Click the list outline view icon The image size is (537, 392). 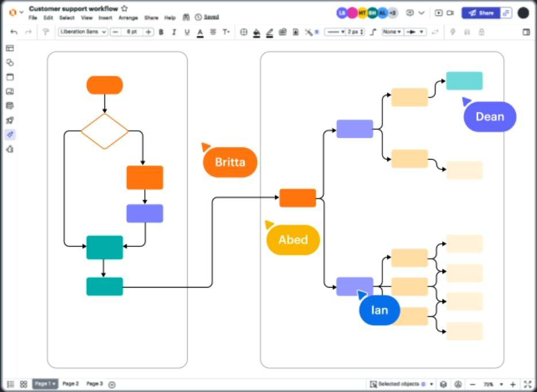10,384
